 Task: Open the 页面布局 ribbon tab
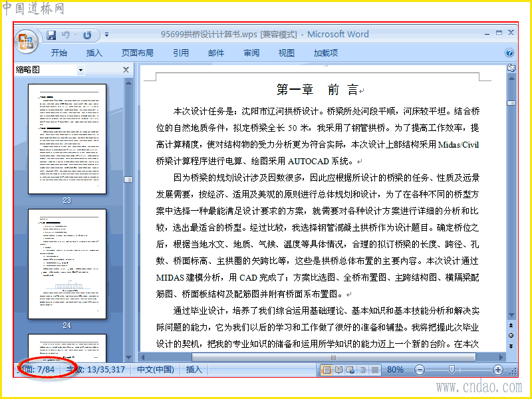pyautogui.click(x=137, y=53)
